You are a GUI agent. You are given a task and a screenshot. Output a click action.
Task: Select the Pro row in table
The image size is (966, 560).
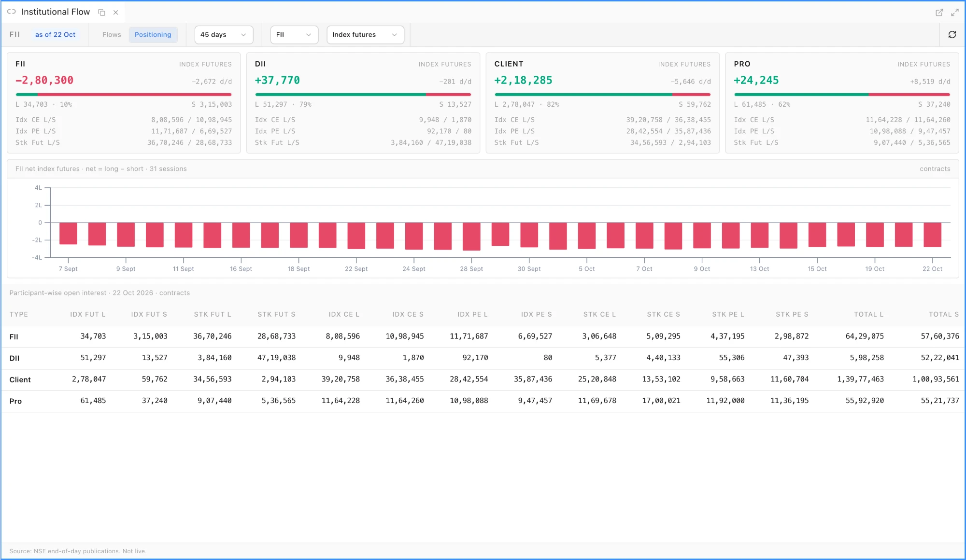point(483,401)
